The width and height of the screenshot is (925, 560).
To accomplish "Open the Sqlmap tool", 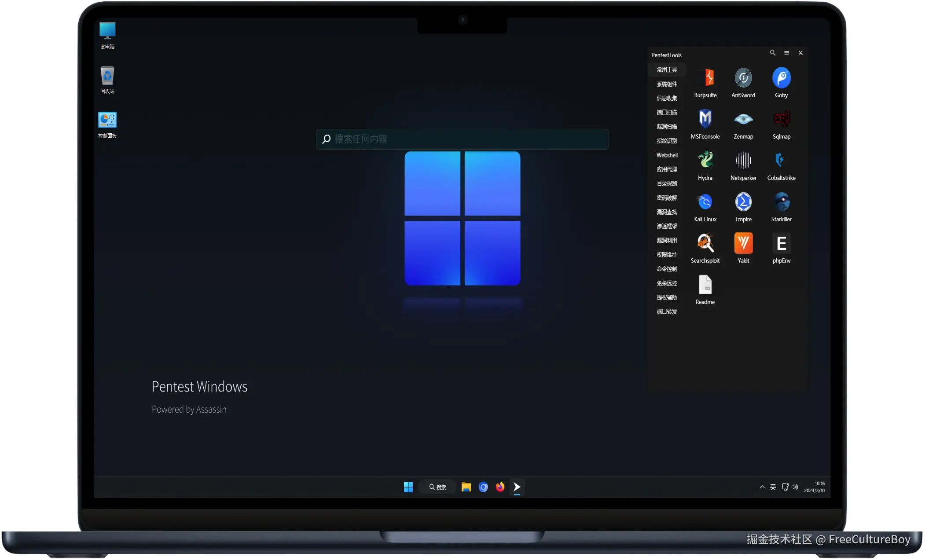I will (x=781, y=119).
